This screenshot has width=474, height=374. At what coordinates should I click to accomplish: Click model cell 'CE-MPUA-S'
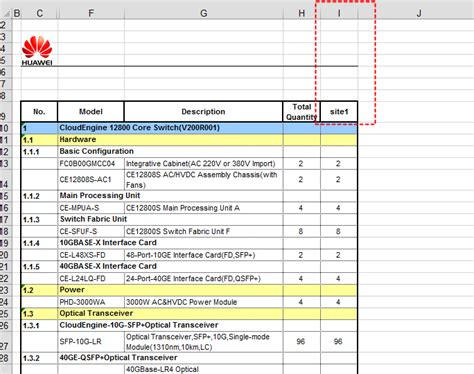[91, 208]
